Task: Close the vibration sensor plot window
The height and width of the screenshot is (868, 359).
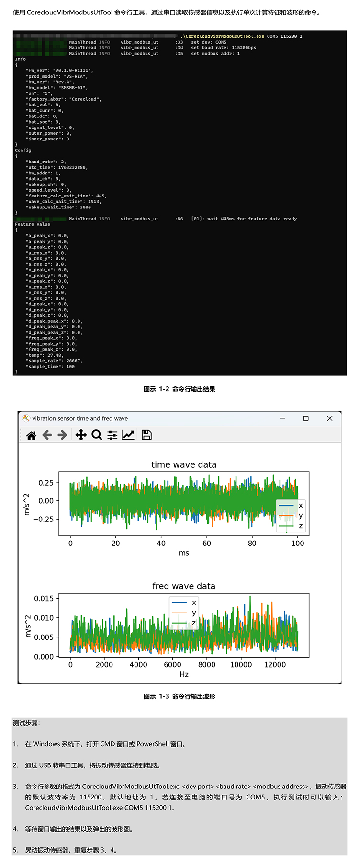Action: 329,418
